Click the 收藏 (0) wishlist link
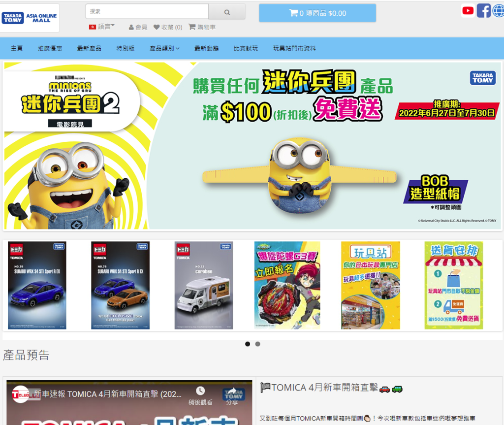 coord(172,28)
